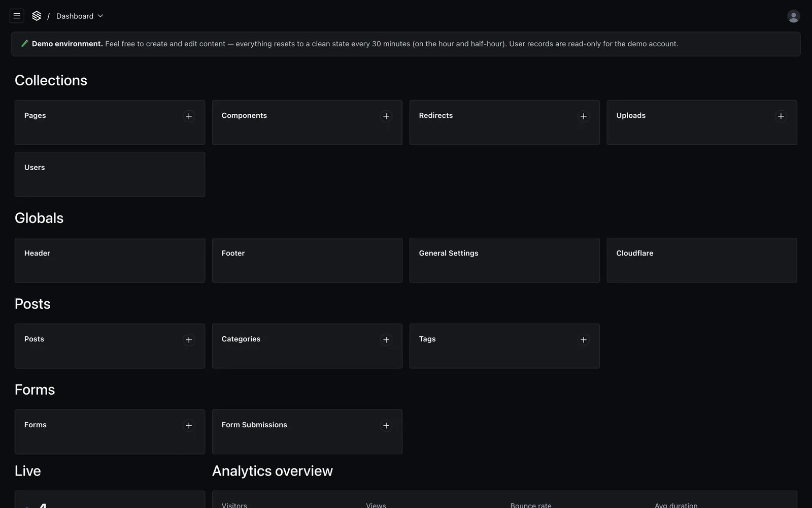Image resolution: width=812 pixels, height=508 pixels.
Task: Create new Form Submission via plus icon
Action: pos(386,426)
